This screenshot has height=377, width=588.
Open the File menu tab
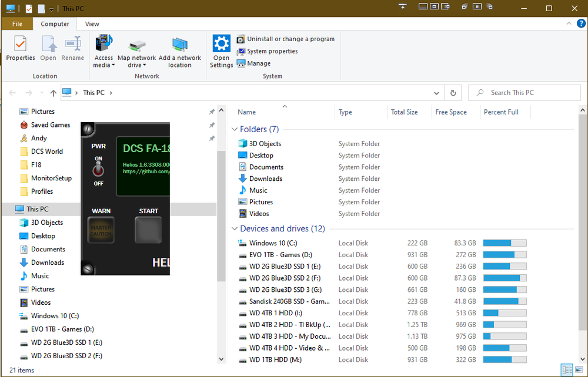pos(17,24)
